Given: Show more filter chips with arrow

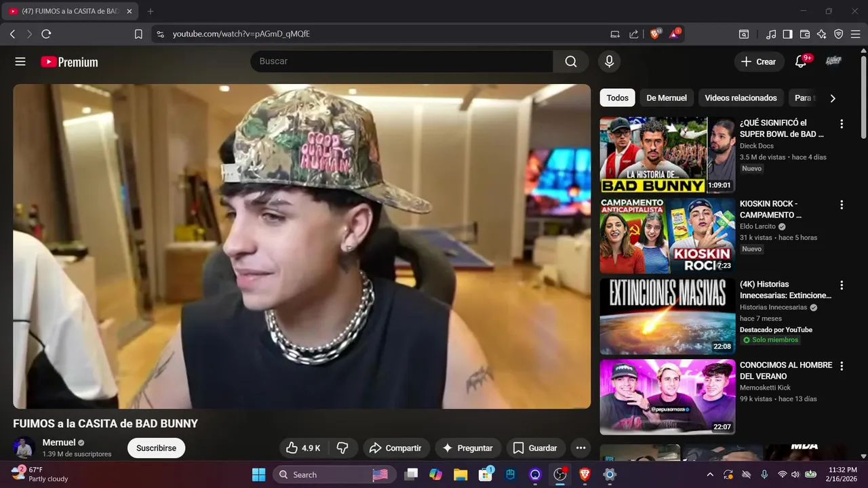Looking at the screenshot, I should [x=833, y=98].
